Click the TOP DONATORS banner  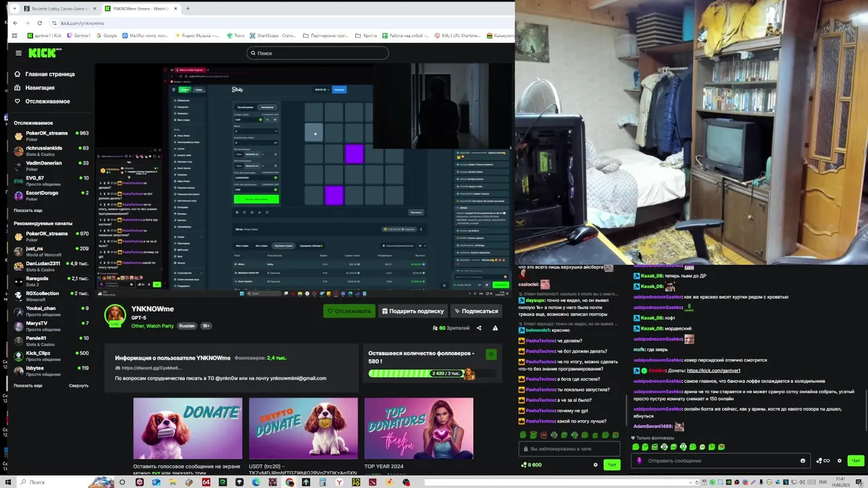(418, 428)
